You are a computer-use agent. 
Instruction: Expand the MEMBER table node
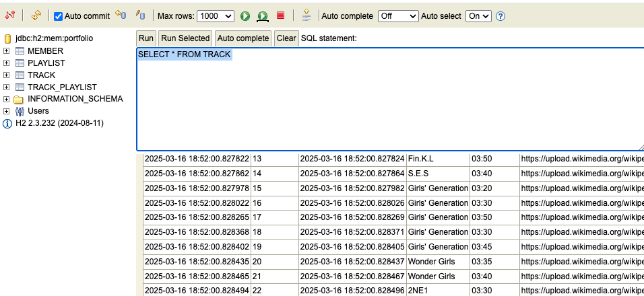pos(6,51)
